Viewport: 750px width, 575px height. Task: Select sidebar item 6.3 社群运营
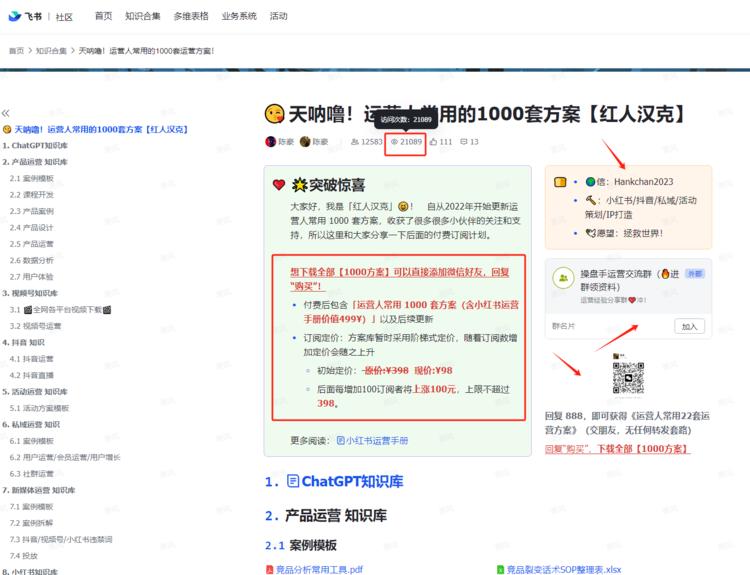[x=32, y=474]
